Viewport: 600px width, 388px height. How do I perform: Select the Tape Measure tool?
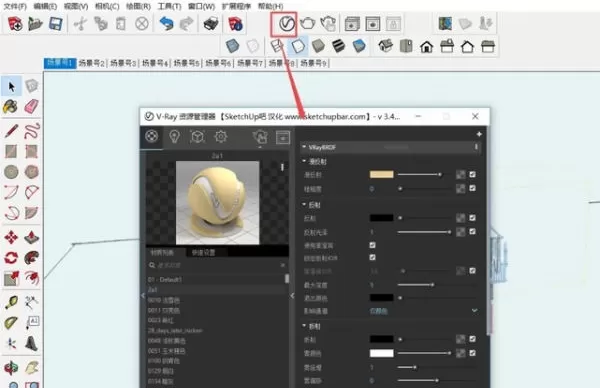(x=11, y=302)
